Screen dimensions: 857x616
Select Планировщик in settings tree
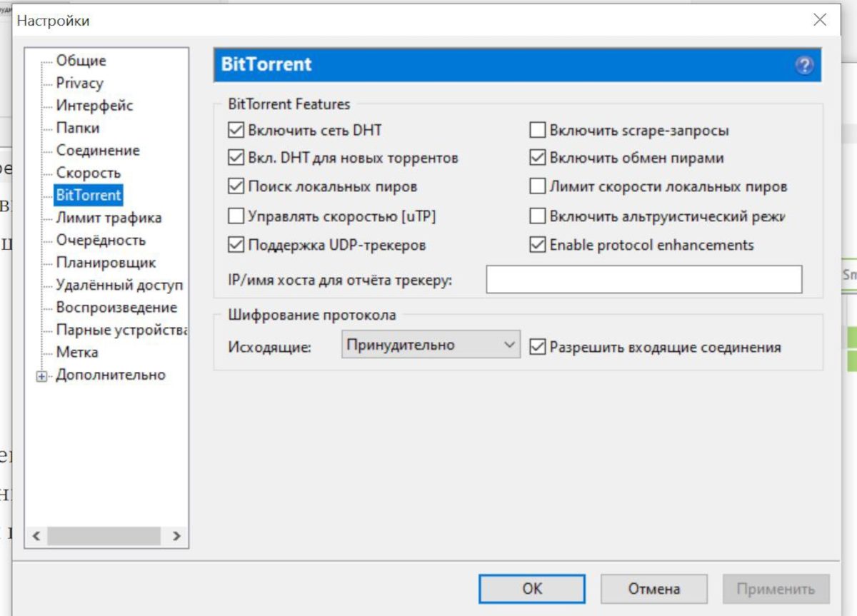(x=106, y=263)
